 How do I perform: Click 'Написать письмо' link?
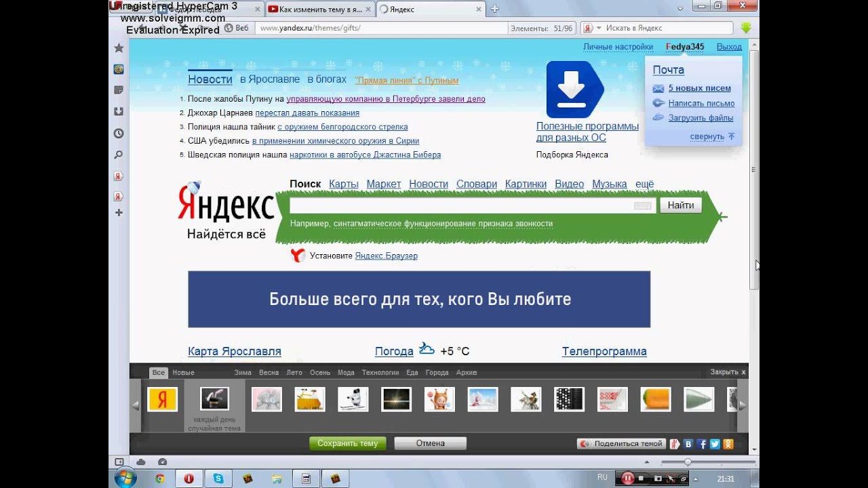coord(701,103)
